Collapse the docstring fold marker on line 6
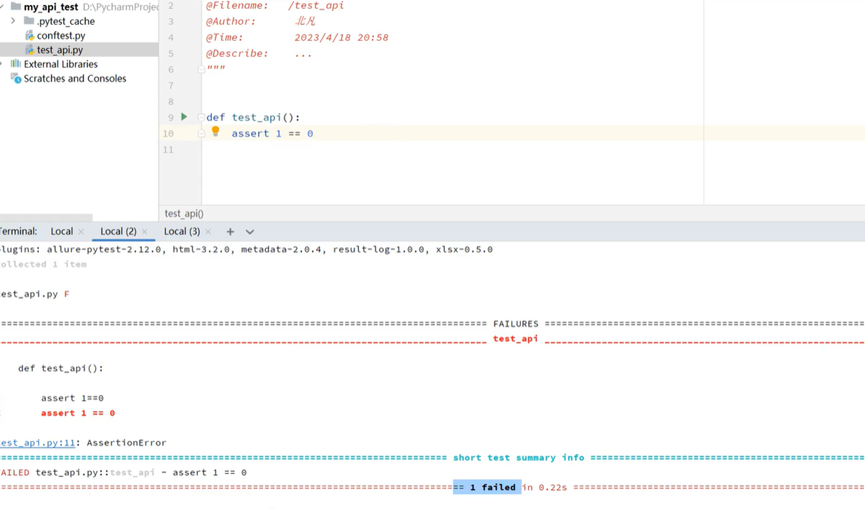Image resolution: width=865 pixels, height=508 pixels. coord(201,69)
